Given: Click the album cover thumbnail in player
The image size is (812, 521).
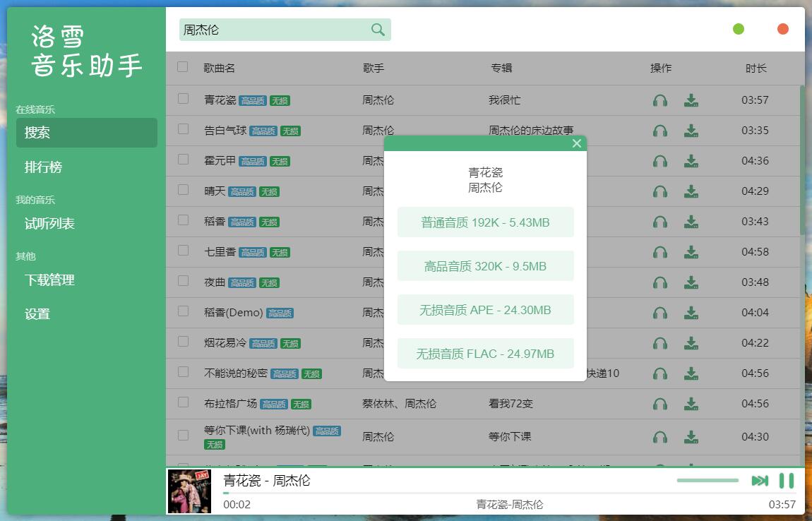Looking at the screenshot, I should click(189, 491).
